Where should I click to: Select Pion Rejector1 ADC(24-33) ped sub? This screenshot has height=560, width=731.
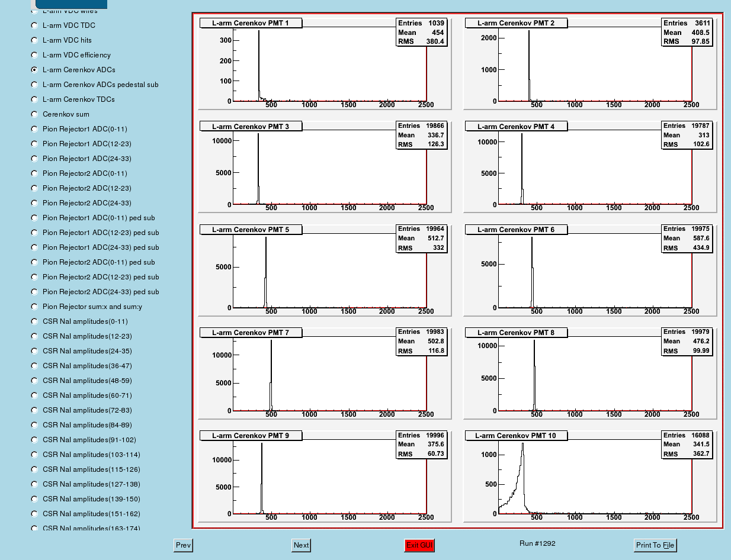click(x=34, y=247)
